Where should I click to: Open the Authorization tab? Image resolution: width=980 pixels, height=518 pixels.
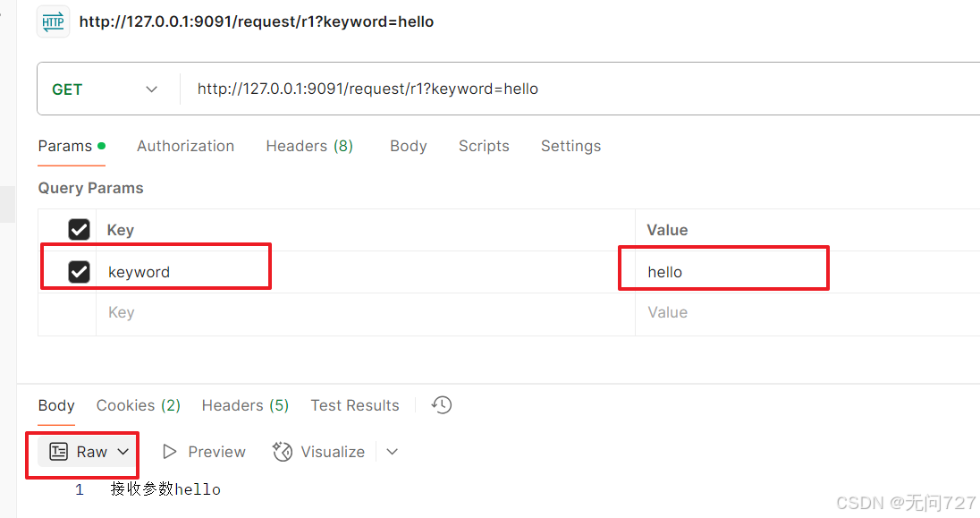pos(186,147)
